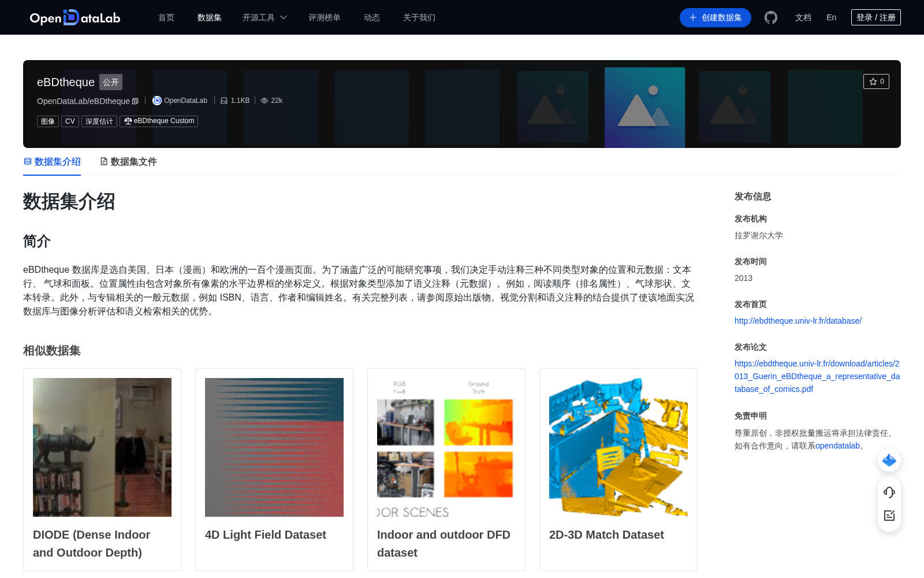Click the opendatalab contact link

tap(837, 446)
